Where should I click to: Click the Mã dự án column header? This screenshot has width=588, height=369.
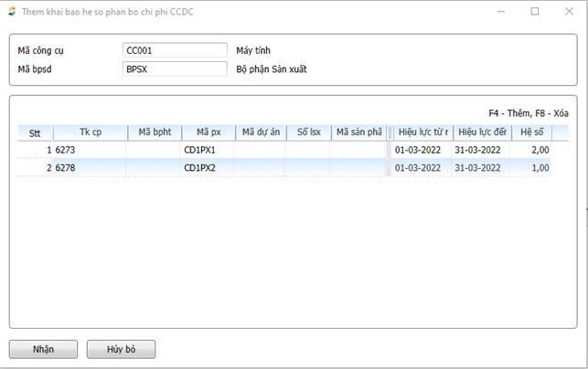point(259,132)
